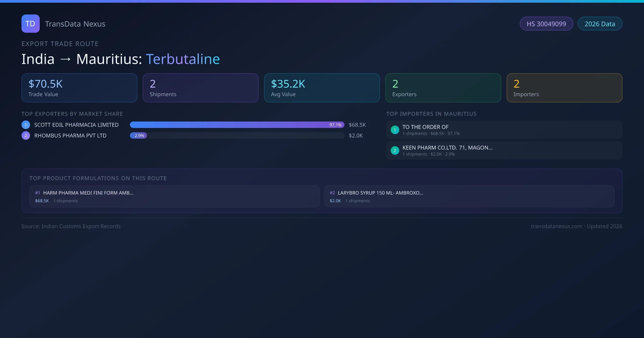644x338 pixels.
Task: Open the Shipments stat card
Action: 200,88
